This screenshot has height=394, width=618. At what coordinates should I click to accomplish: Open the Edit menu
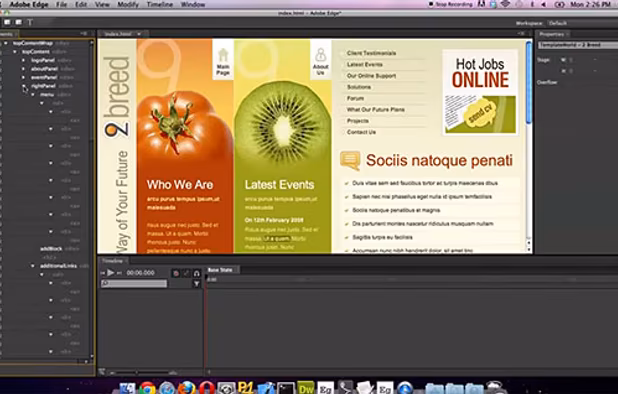coord(81,5)
